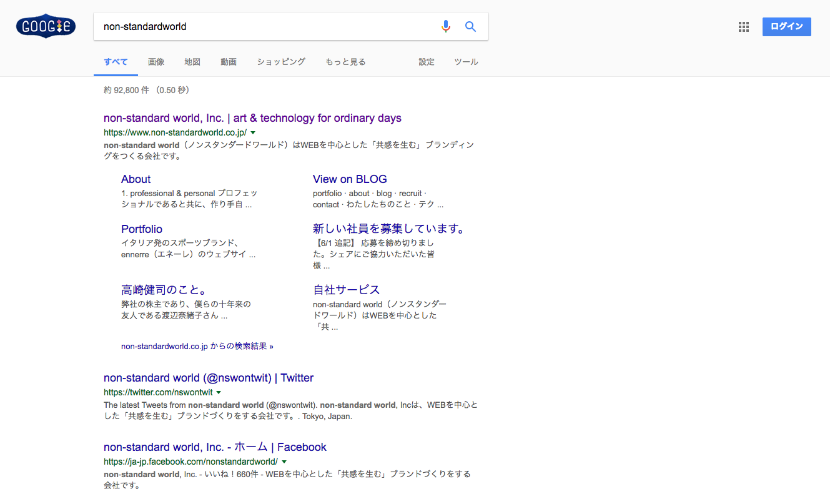830x504 pixels.
Task: Click the blue magnifier search icon
Action: pyautogui.click(x=470, y=26)
